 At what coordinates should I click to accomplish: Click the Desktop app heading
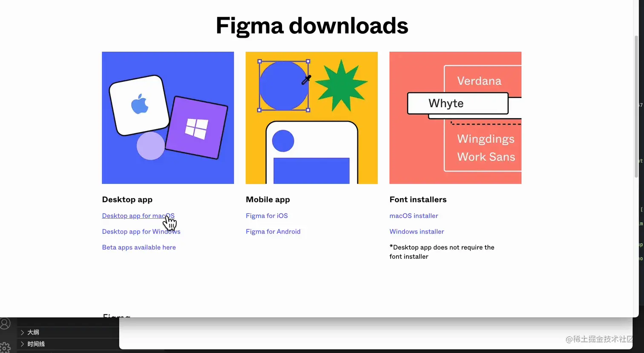click(x=127, y=200)
